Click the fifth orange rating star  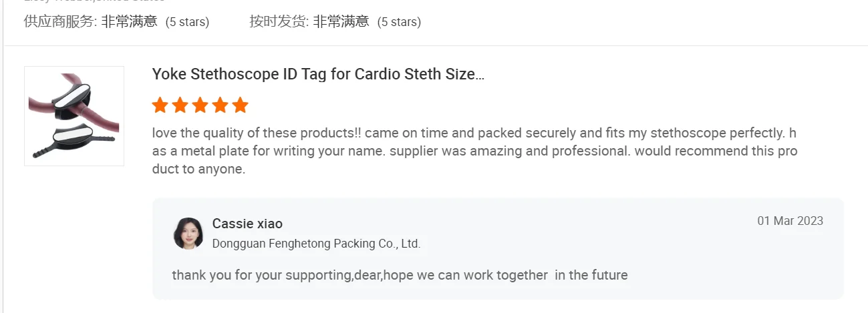pyautogui.click(x=241, y=105)
